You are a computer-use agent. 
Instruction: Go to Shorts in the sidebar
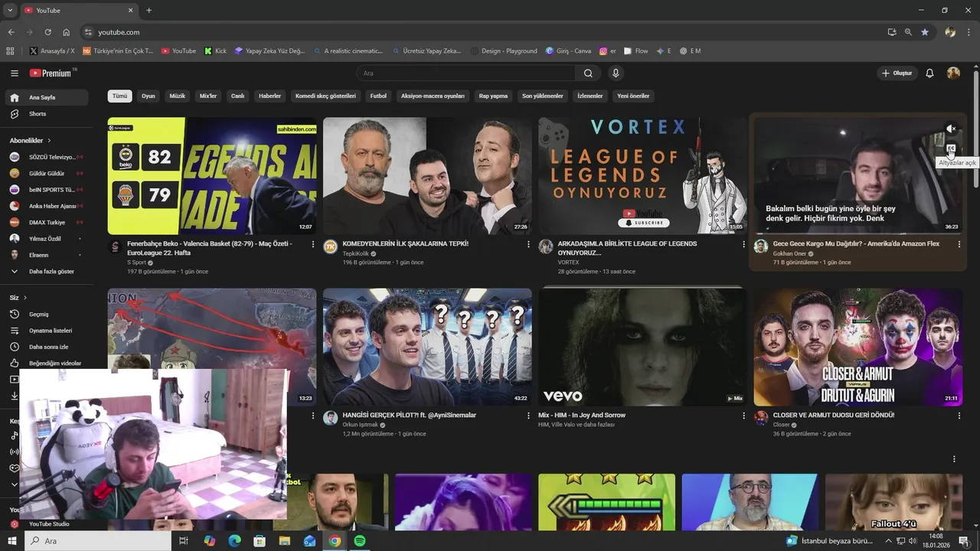pyautogui.click(x=38, y=114)
